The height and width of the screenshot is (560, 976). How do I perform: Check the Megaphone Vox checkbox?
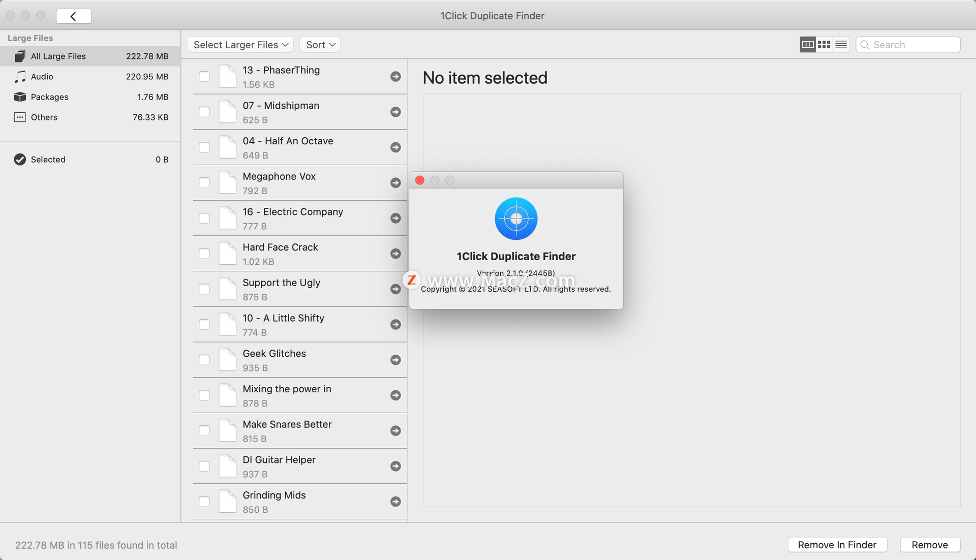click(x=204, y=182)
